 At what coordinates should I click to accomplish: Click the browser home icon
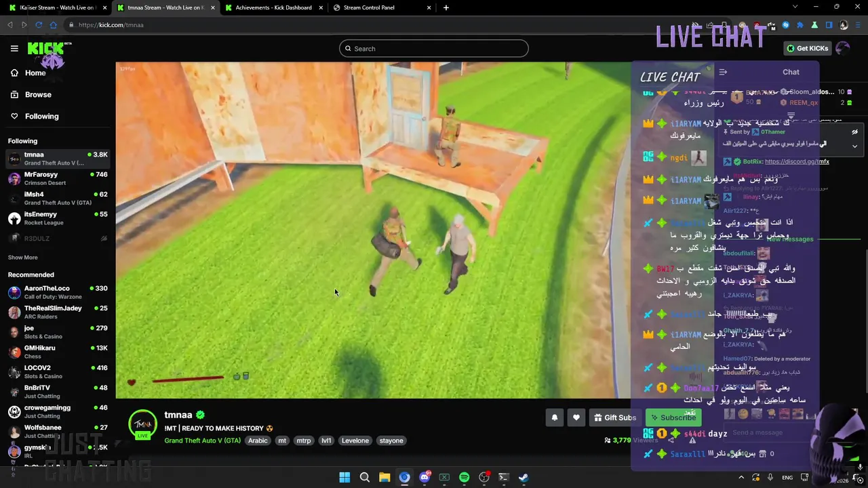click(x=54, y=25)
